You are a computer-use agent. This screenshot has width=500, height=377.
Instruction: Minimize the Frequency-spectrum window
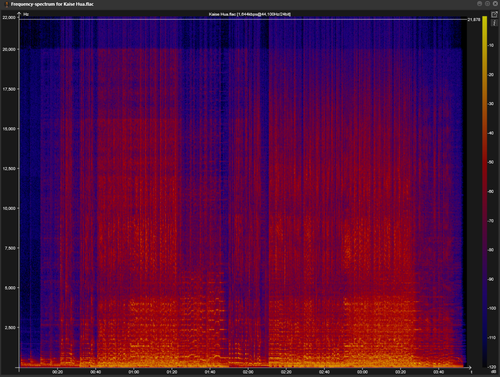tap(479, 4)
